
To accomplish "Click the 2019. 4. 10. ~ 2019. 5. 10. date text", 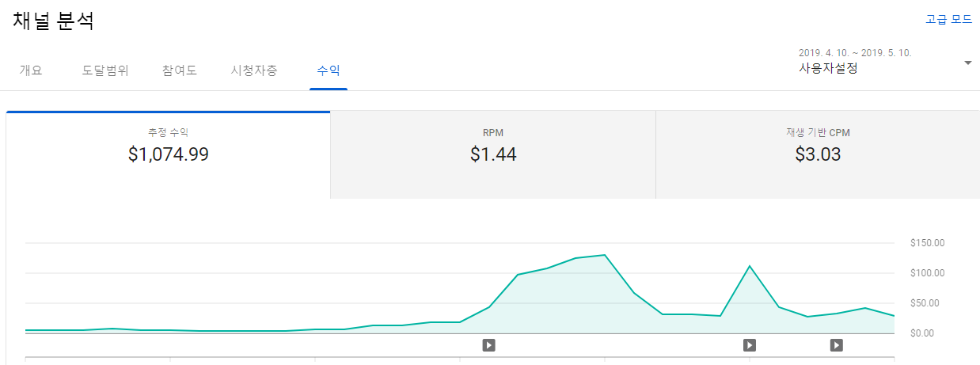I will tap(855, 53).
